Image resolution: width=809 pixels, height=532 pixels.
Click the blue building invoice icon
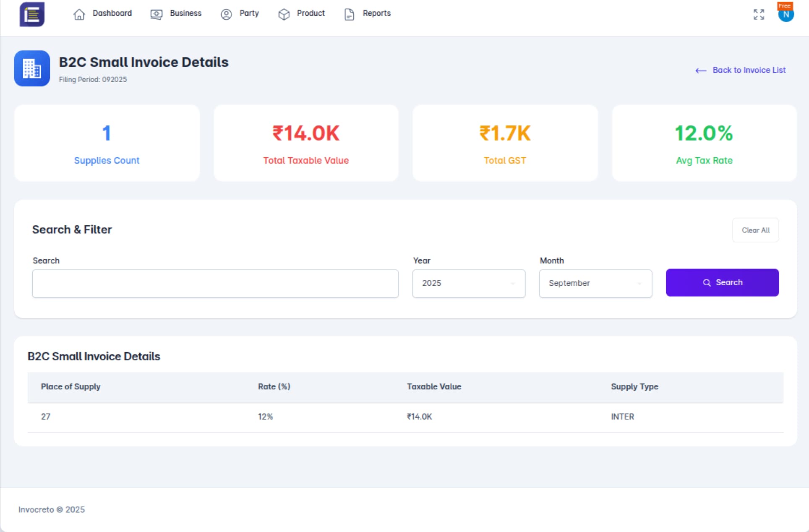click(x=32, y=68)
